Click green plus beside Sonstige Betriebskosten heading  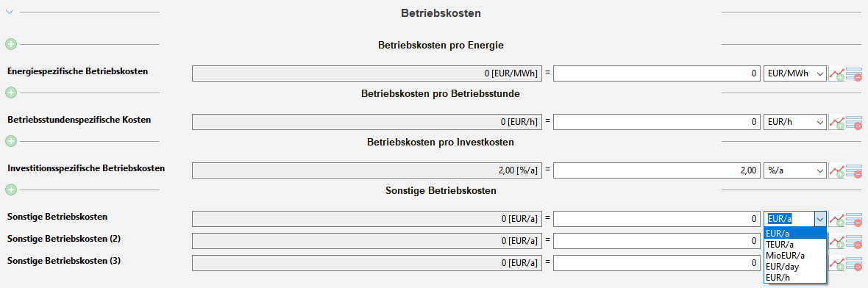tap(10, 190)
